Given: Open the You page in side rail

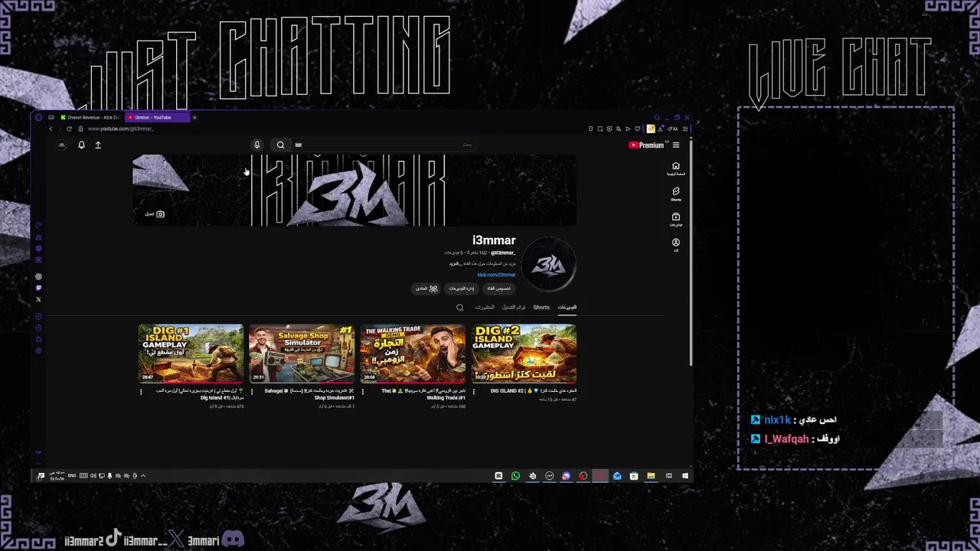Looking at the screenshot, I should [x=675, y=245].
